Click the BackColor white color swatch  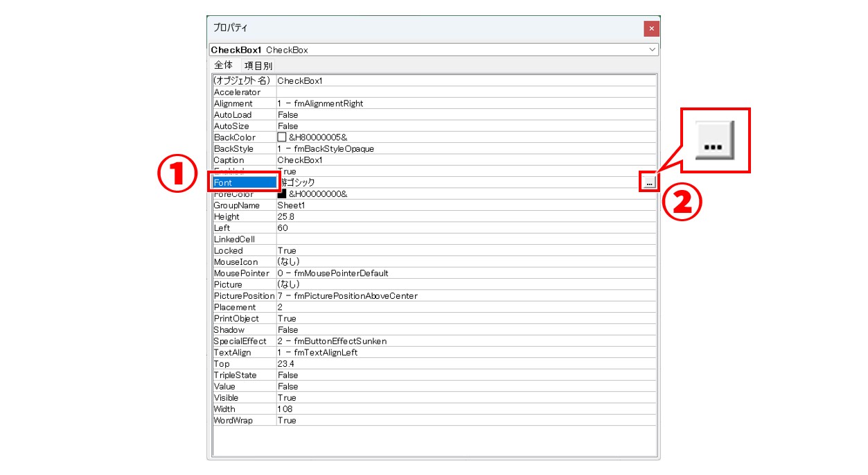click(282, 137)
